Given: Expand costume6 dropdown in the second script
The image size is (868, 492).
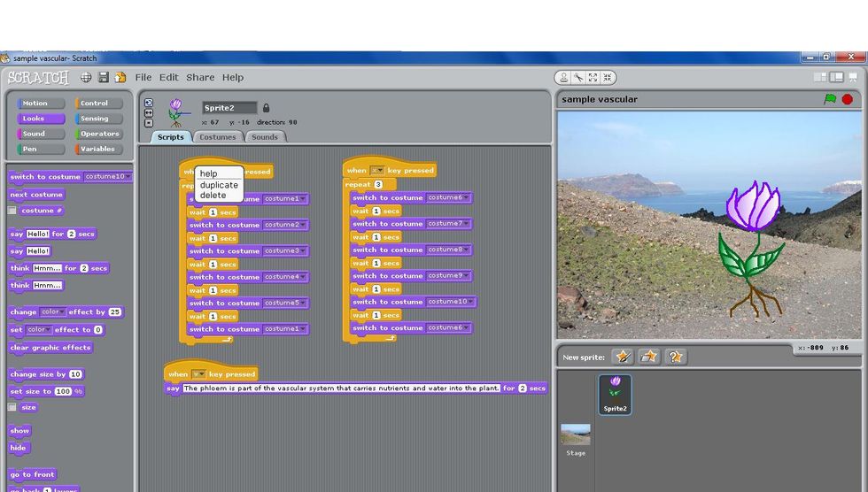Looking at the screenshot, I should coord(467,197).
